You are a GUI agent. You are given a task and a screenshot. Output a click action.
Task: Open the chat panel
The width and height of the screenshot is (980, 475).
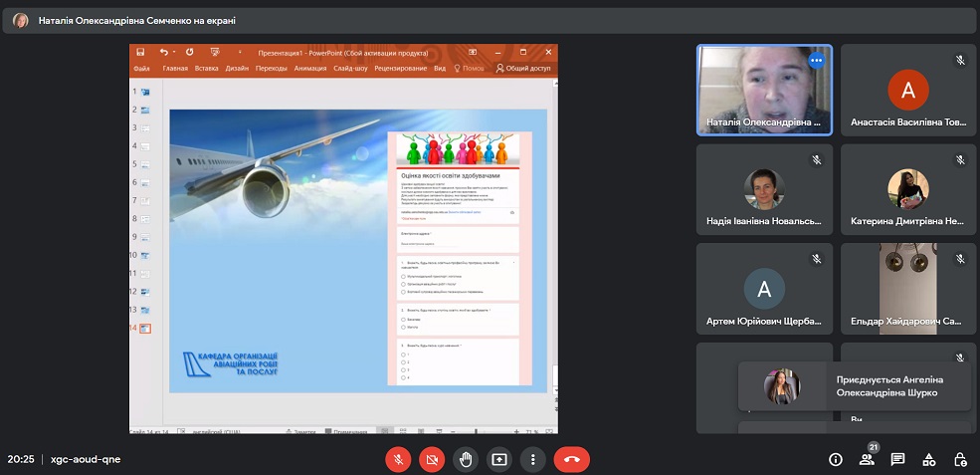click(897, 459)
